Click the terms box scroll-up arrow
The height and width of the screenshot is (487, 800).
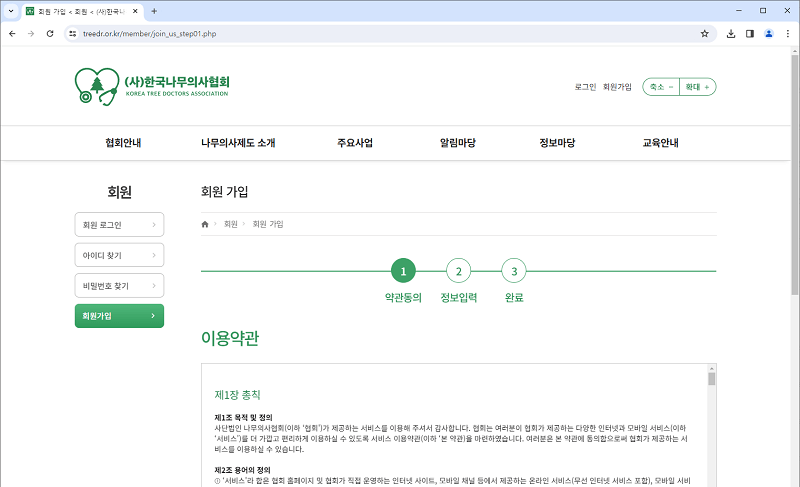(712, 368)
